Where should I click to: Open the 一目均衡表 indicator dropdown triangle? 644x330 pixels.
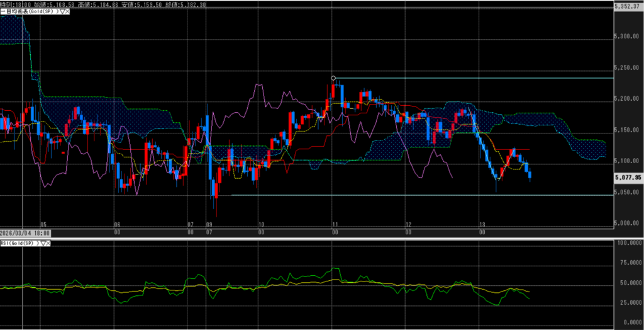click(62, 11)
